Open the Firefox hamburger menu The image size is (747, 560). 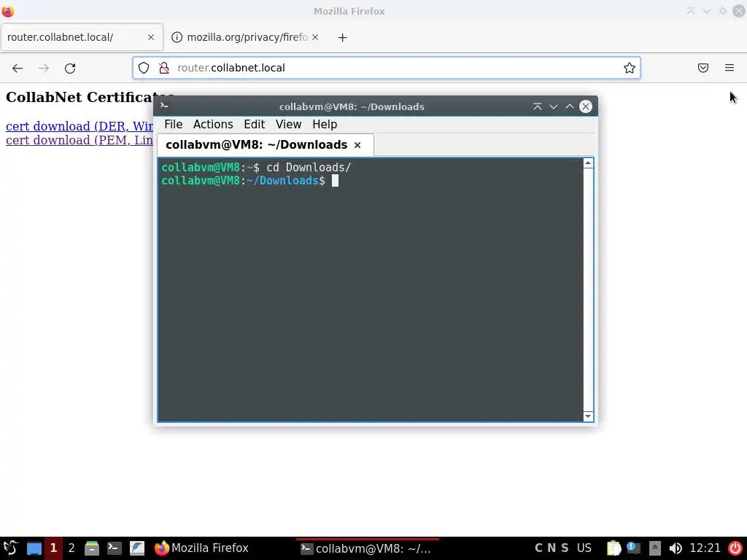(x=729, y=68)
